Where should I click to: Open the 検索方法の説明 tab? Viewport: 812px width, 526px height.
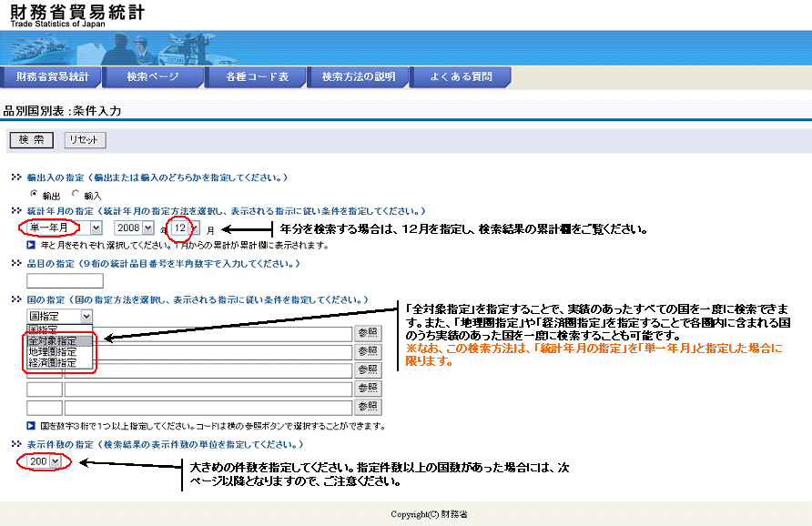tap(359, 77)
